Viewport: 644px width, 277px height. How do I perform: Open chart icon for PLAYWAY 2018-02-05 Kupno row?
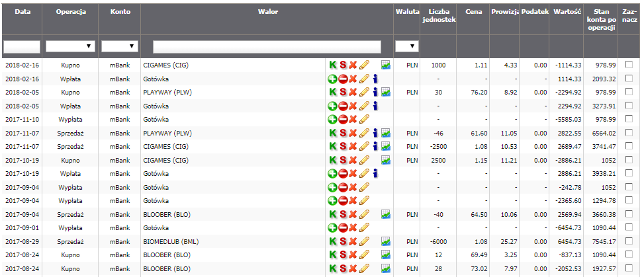point(386,92)
